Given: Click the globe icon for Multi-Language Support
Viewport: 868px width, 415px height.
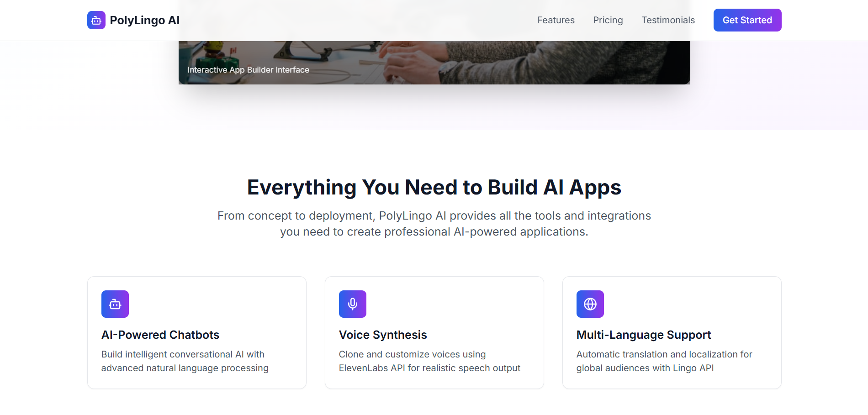Looking at the screenshot, I should [590, 304].
